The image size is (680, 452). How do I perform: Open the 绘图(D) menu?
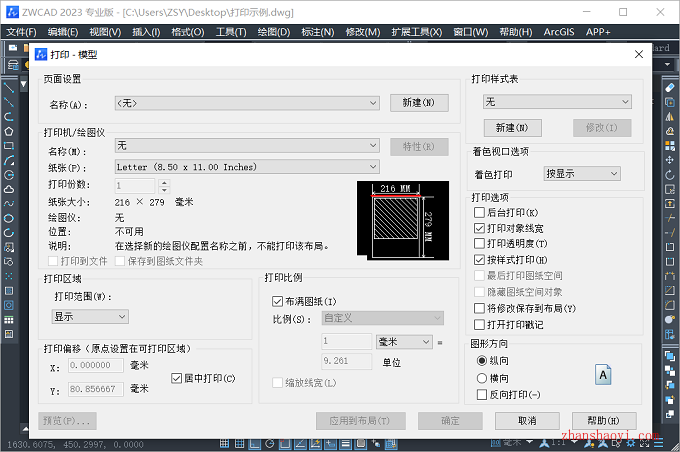274,32
